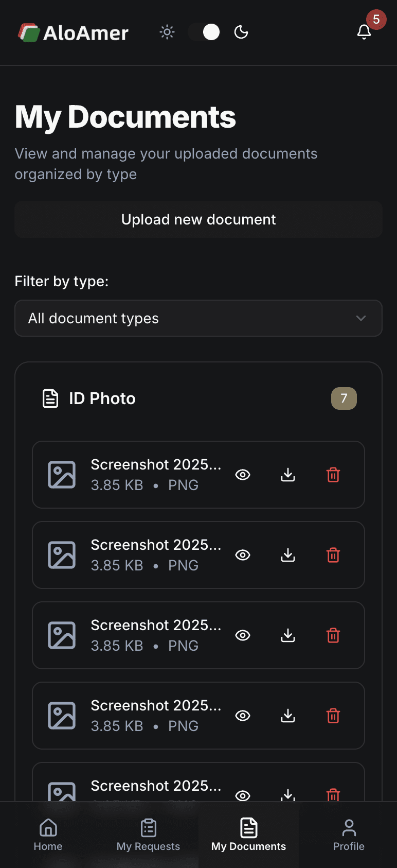Click first document's image thumbnail icon

62,475
